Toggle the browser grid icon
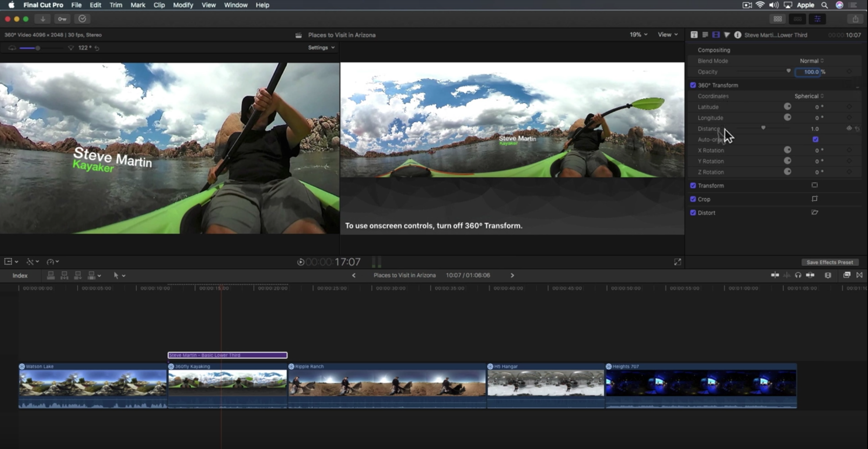Image resolution: width=868 pixels, height=449 pixels. click(777, 19)
